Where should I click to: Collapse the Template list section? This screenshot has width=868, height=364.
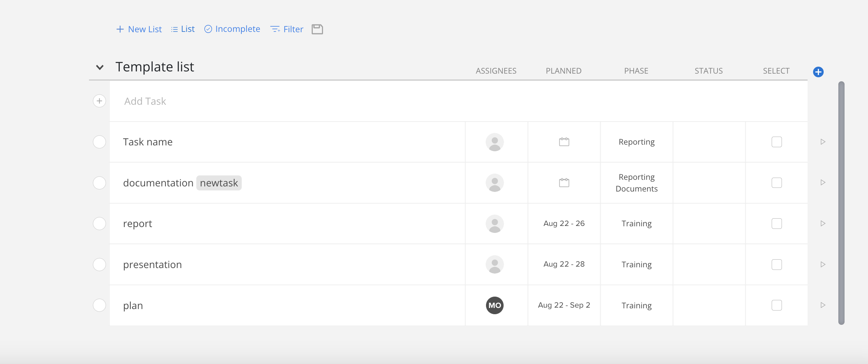click(x=99, y=67)
